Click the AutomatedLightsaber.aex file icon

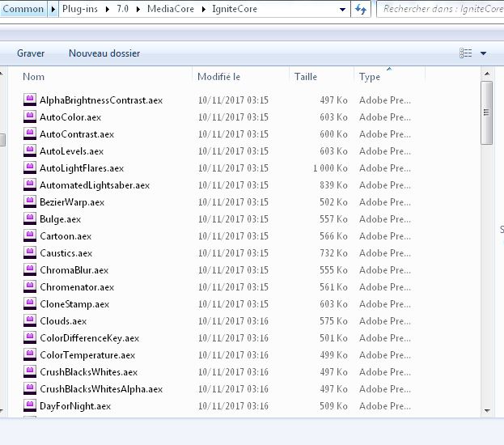(30, 185)
